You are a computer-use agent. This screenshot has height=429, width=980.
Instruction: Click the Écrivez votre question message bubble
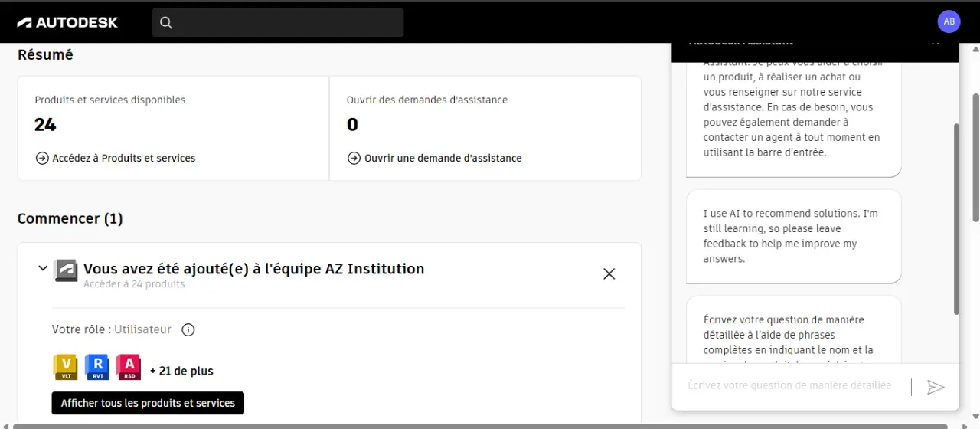coord(793,330)
